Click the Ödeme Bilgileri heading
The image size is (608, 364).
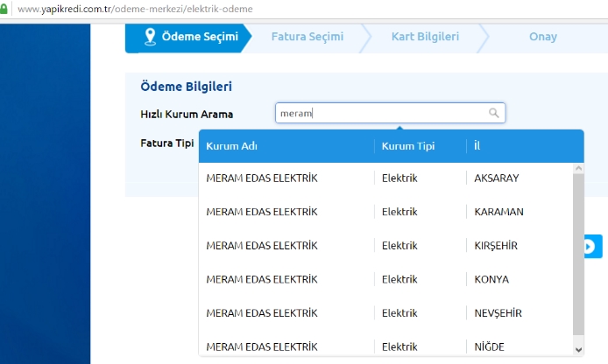[x=186, y=87]
